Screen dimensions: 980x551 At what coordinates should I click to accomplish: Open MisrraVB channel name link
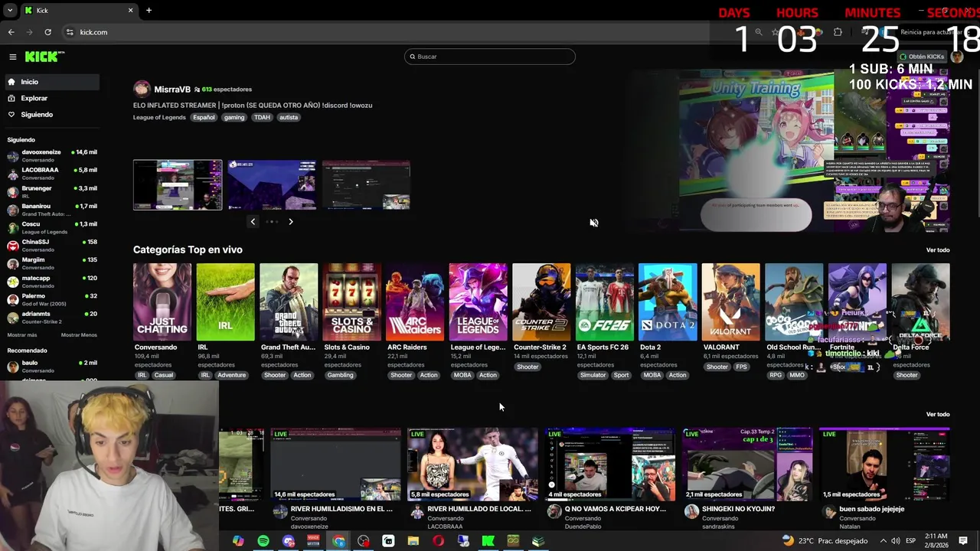172,90
